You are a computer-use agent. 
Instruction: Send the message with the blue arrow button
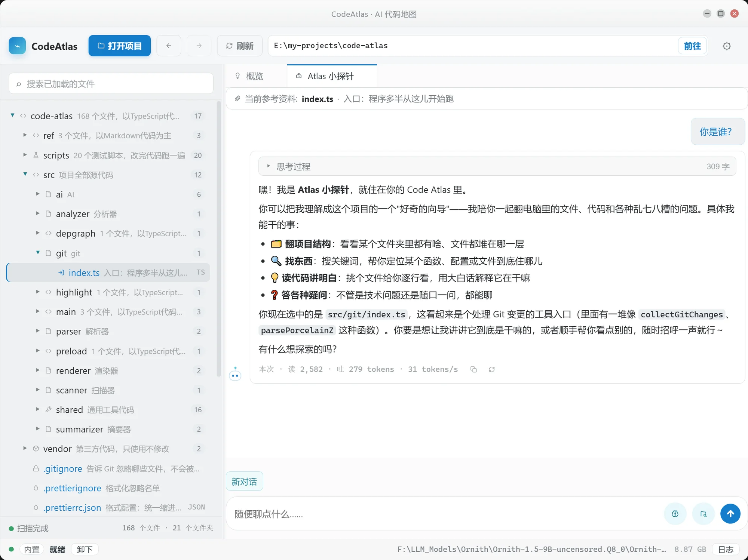(730, 514)
